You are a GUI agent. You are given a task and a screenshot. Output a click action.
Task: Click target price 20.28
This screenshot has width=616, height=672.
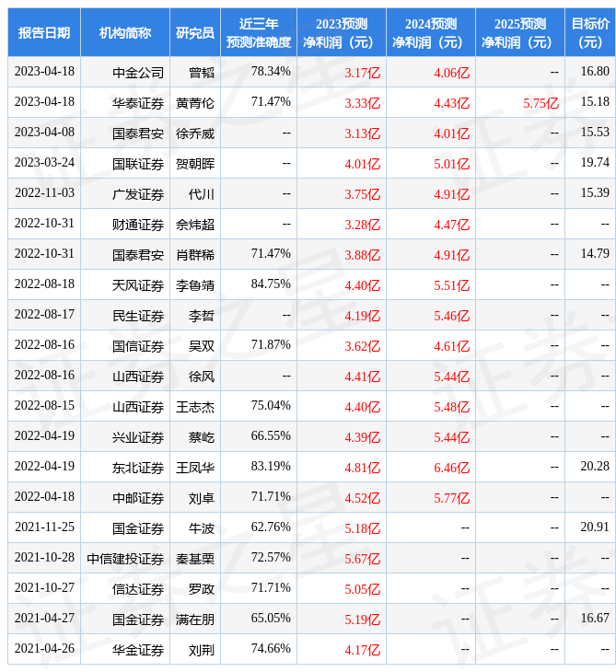click(x=595, y=467)
